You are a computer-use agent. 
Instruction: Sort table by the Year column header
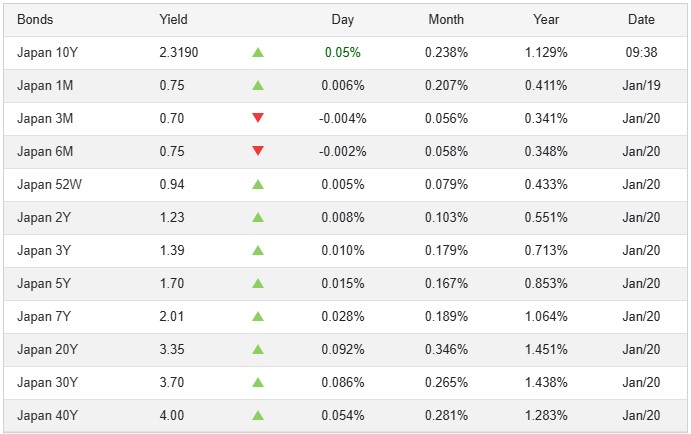pos(546,19)
